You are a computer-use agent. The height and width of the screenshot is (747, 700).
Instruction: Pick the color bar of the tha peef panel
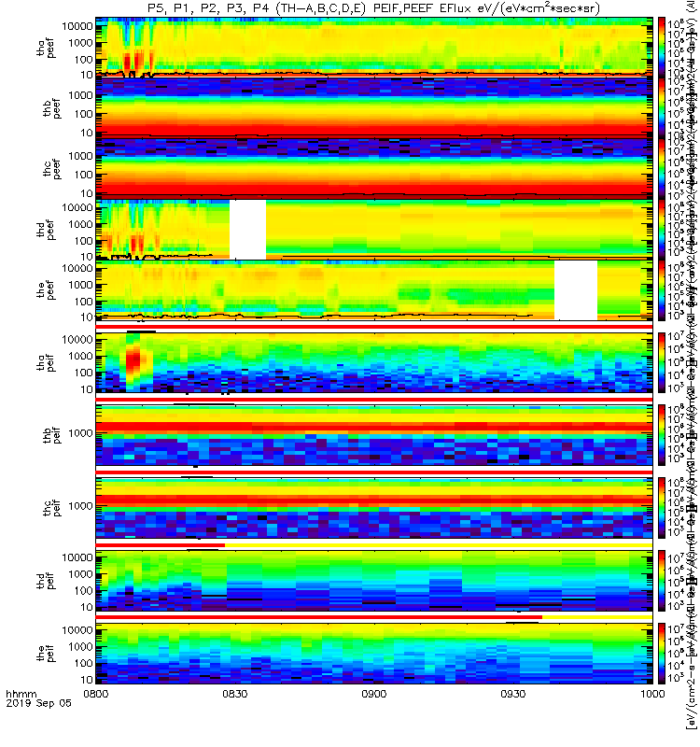pyautogui.click(x=662, y=48)
